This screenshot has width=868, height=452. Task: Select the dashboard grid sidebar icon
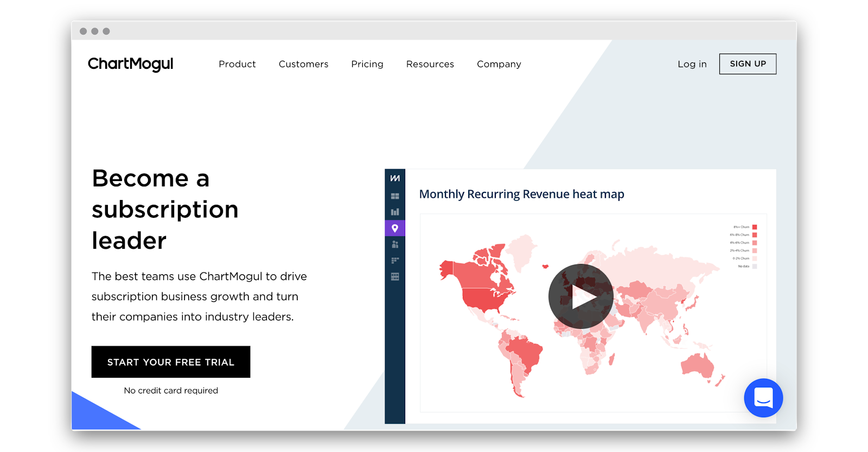click(x=395, y=196)
